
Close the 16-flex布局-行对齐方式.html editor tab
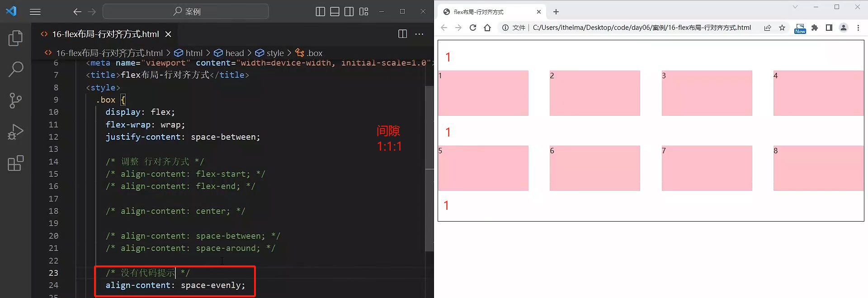click(x=168, y=34)
